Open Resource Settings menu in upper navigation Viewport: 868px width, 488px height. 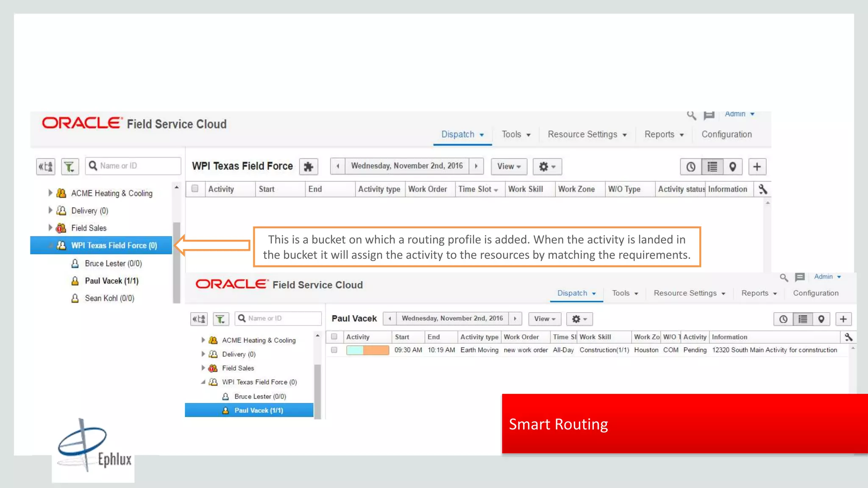click(587, 134)
